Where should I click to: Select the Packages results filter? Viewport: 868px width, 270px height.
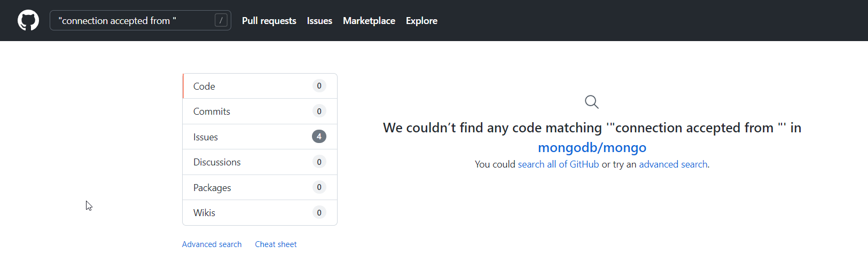212,188
